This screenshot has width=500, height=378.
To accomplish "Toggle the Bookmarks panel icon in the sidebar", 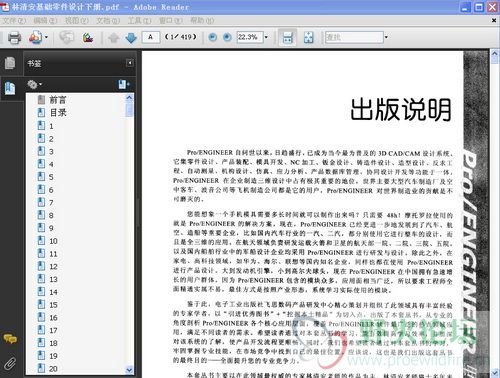I will click(10, 88).
